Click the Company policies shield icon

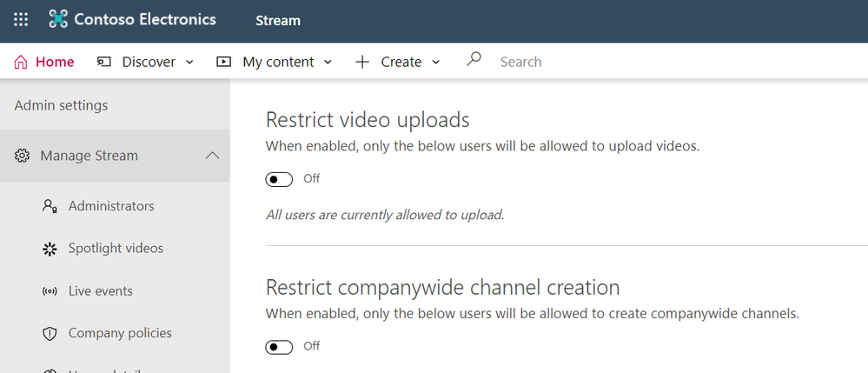pyautogui.click(x=50, y=334)
